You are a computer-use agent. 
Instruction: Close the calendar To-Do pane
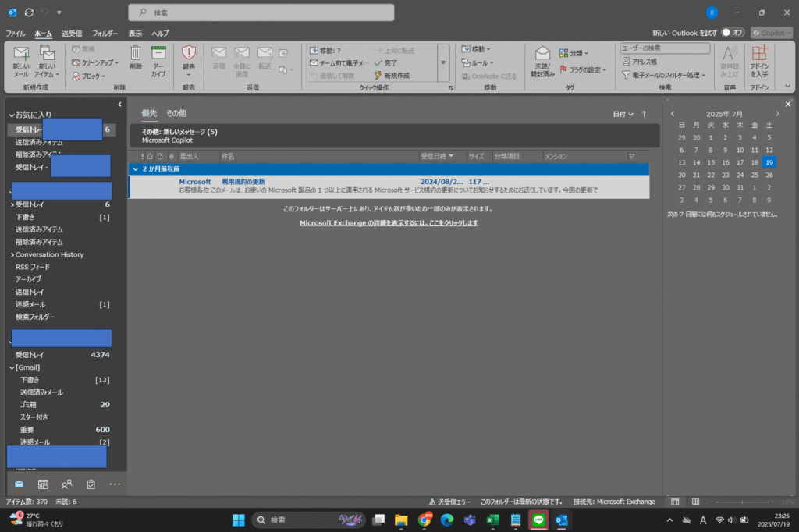788,104
